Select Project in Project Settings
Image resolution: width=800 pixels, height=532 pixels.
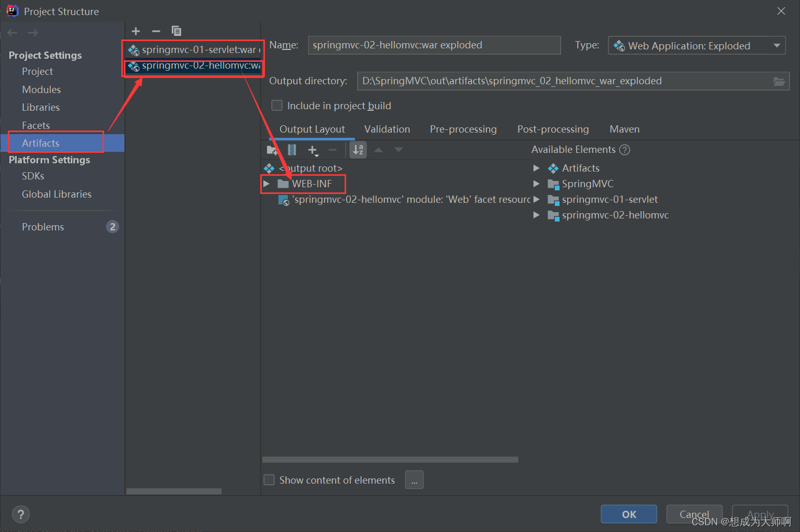[37, 71]
